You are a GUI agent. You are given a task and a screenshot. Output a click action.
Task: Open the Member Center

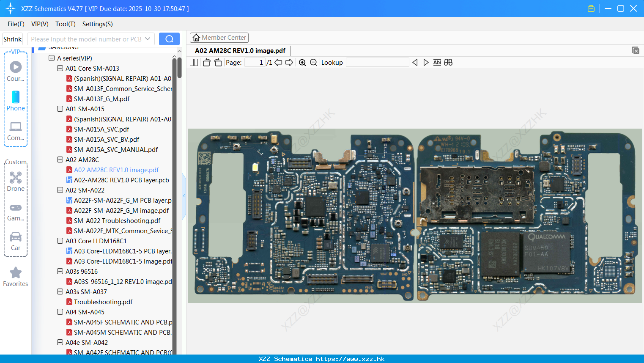pyautogui.click(x=219, y=38)
